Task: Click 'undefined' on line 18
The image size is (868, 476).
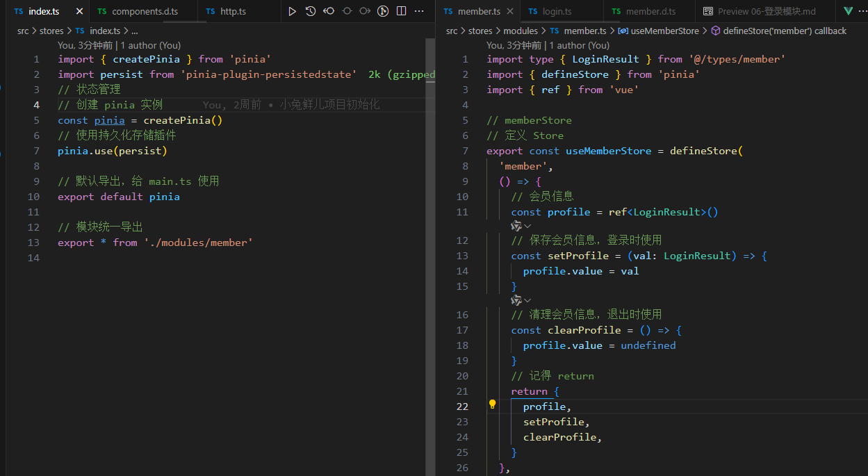Action: (x=648, y=345)
